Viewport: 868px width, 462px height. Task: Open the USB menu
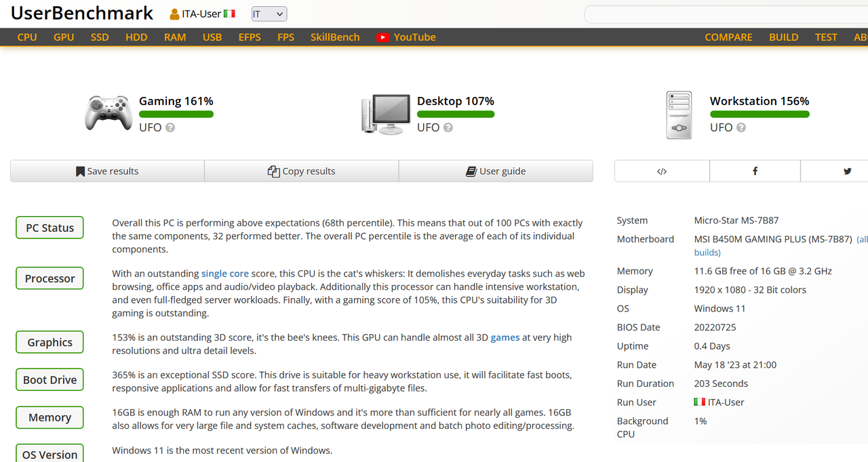[212, 37]
